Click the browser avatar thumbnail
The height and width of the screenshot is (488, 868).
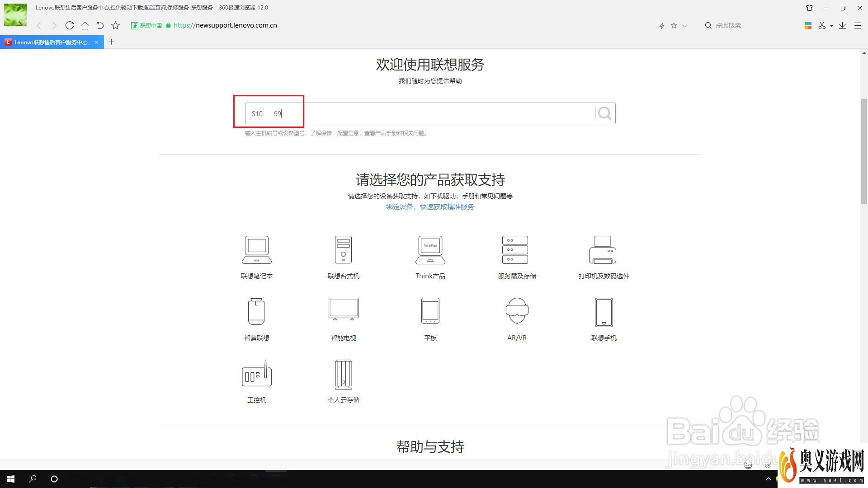click(15, 15)
